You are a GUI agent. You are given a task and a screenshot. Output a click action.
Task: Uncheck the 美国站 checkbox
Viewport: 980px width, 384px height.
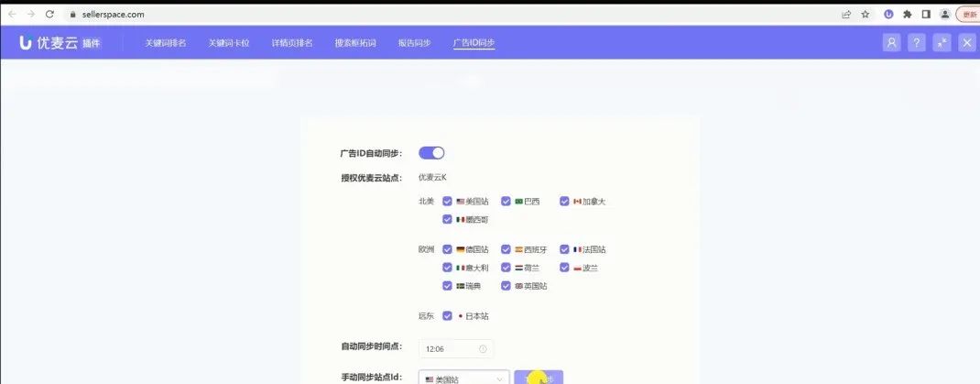(447, 201)
